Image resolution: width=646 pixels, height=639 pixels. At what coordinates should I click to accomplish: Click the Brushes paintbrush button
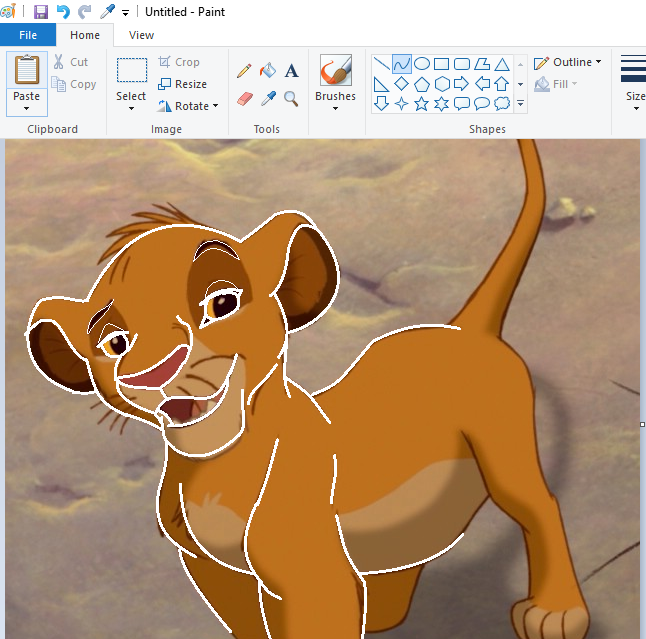click(336, 70)
